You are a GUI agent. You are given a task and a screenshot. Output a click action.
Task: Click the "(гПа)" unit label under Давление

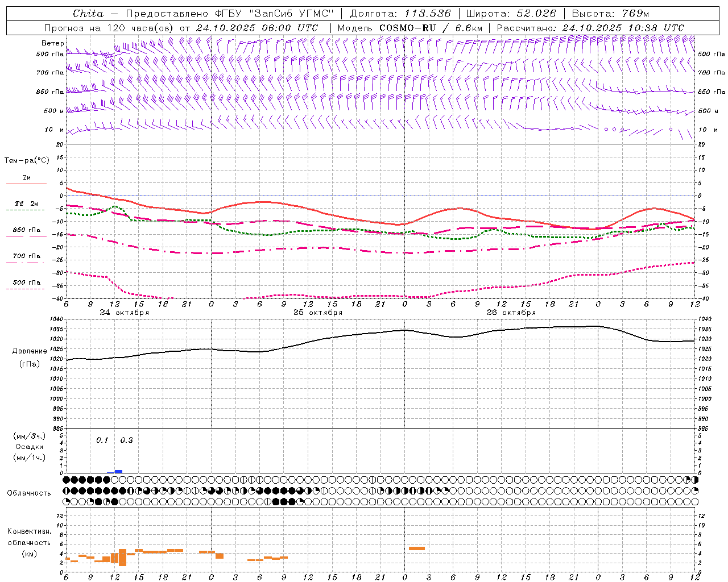30,364
